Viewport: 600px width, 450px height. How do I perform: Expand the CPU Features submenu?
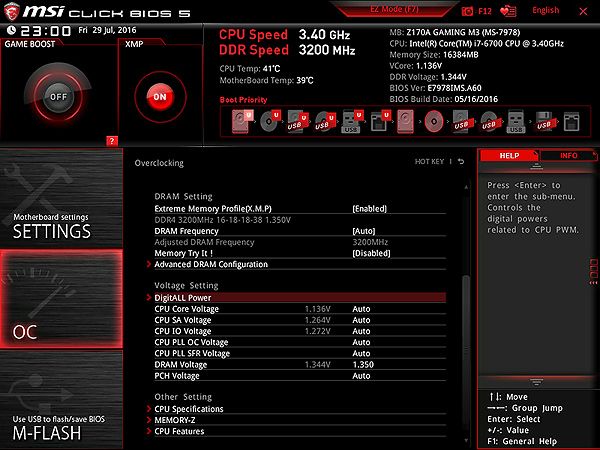click(x=179, y=431)
